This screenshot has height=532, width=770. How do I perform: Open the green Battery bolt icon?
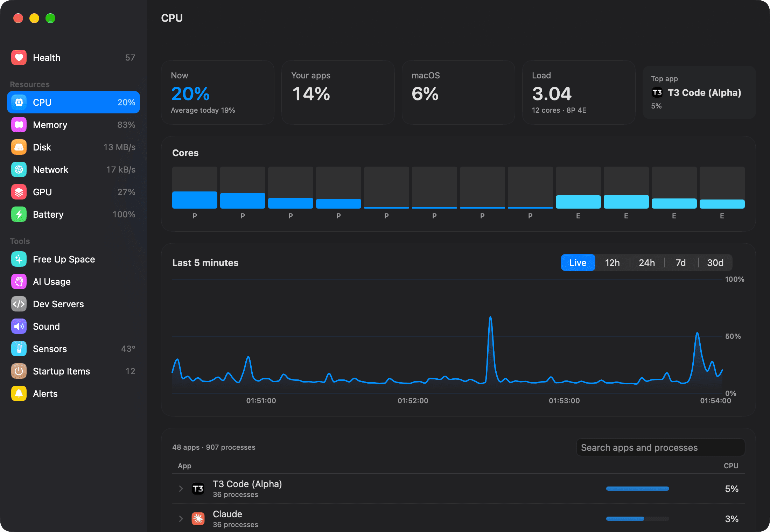[19, 214]
